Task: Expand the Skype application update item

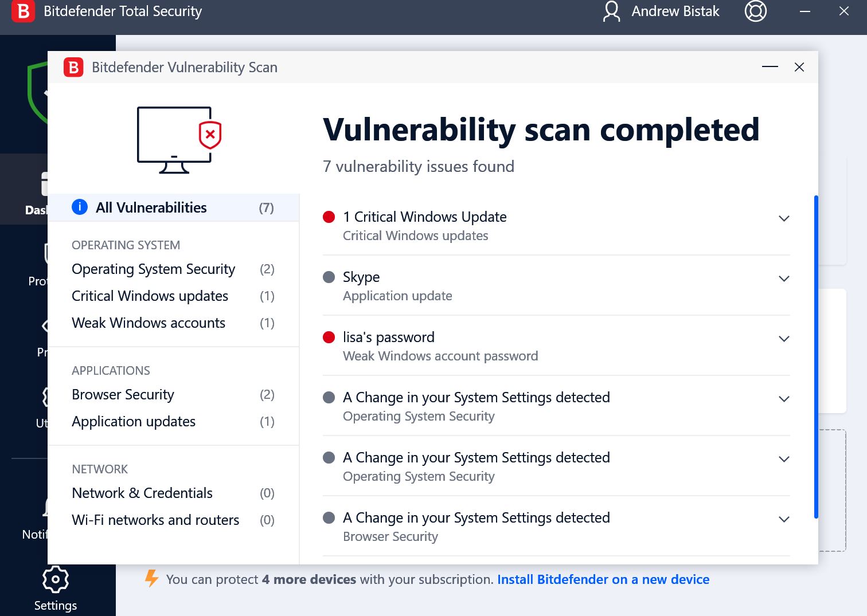Action: click(784, 278)
